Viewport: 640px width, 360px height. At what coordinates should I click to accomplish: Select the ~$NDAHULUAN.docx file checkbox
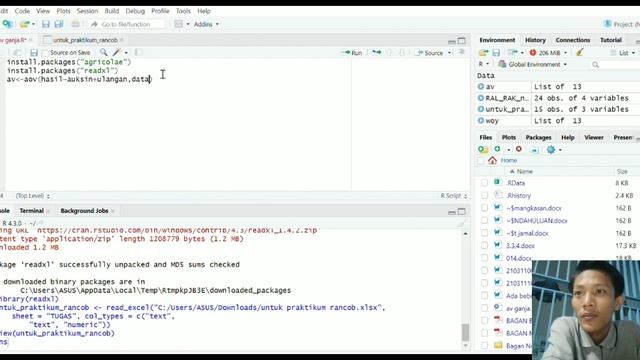(484, 221)
